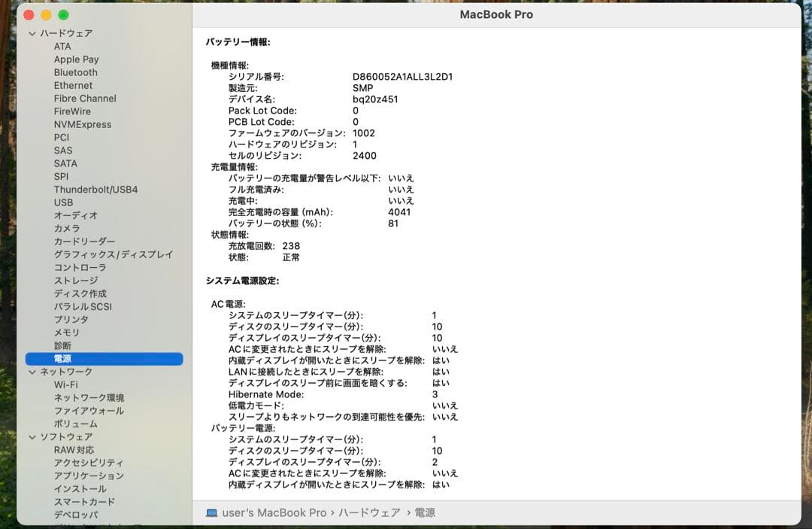The width and height of the screenshot is (812, 529).
Task: Click the user's MacBook Pro breadcrumb
Action: point(275,512)
